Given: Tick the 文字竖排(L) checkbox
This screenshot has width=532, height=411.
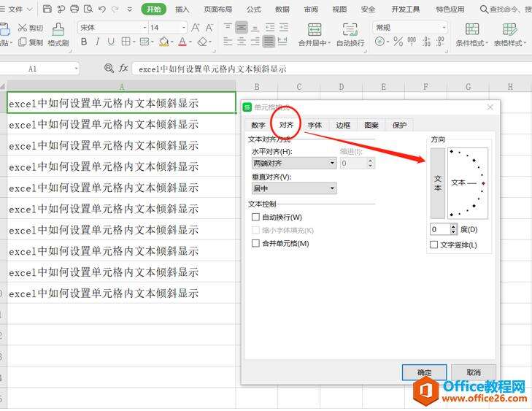Looking at the screenshot, I should click(434, 245).
